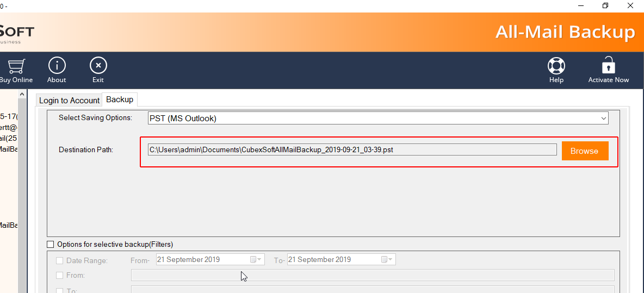Enable Options for selective backup (Filters)
The height and width of the screenshot is (293, 644).
pos(51,245)
